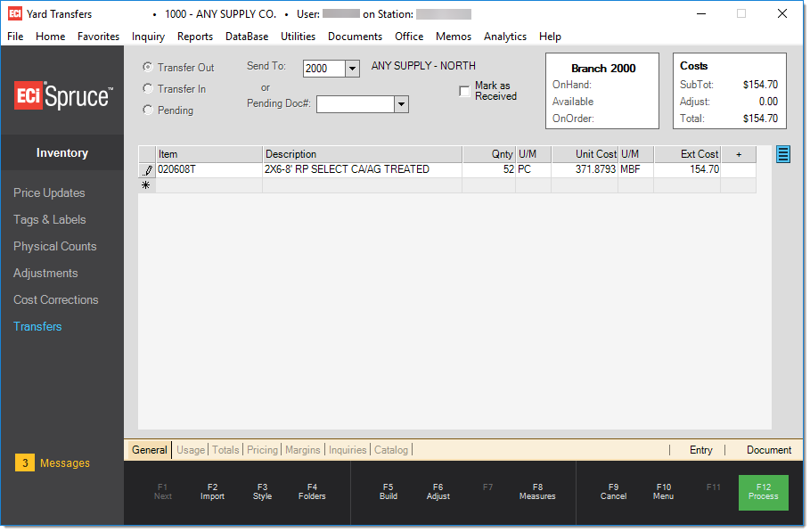Click the Description column header
This screenshot has width=810, height=532.
pos(364,155)
